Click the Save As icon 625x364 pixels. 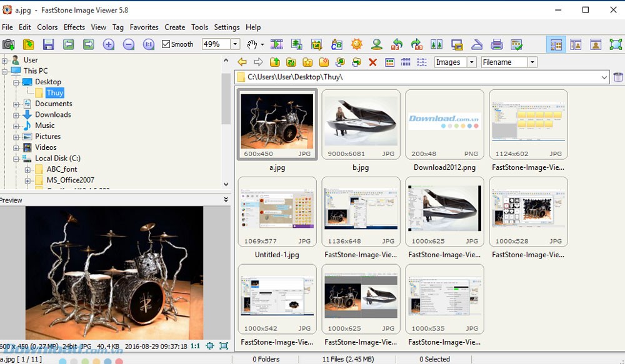pos(49,44)
